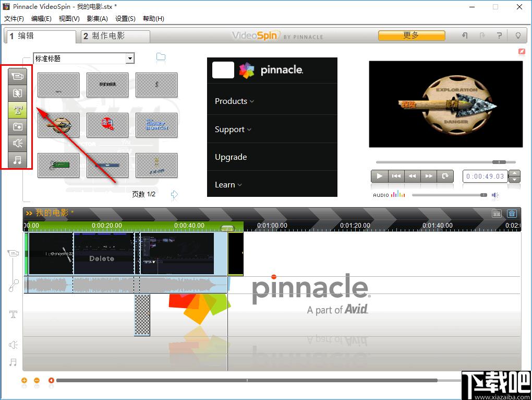Jump to start of movie
The image size is (532, 400).
(x=396, y=176)
